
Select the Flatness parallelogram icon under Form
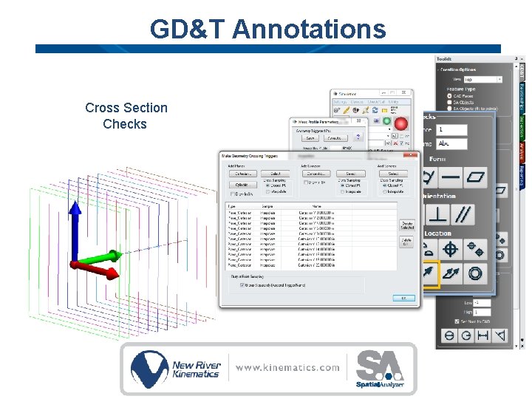(x=475, y=177)
